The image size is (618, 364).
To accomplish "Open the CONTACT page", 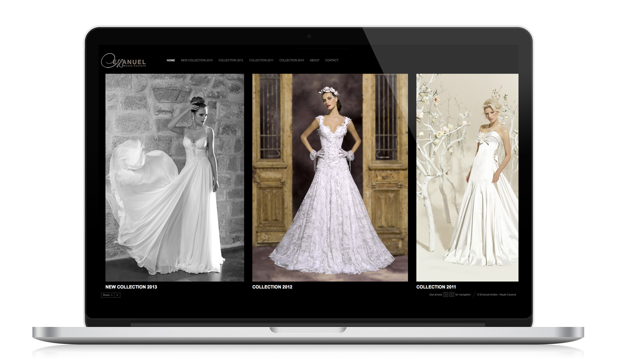I will pos(332,60).
